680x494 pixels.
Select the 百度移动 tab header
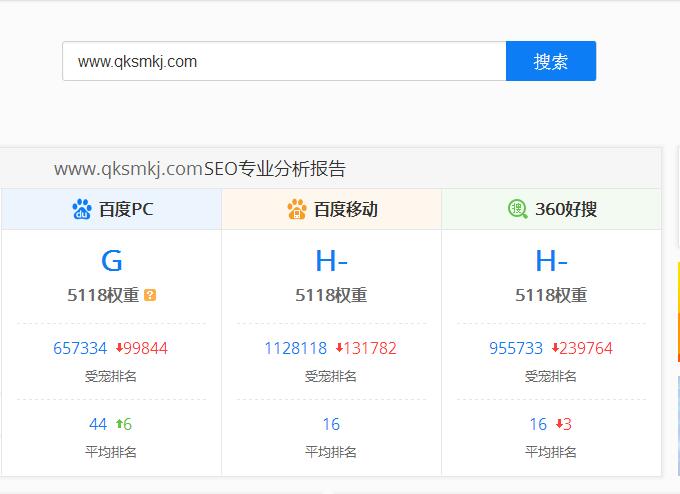[331, 209]
